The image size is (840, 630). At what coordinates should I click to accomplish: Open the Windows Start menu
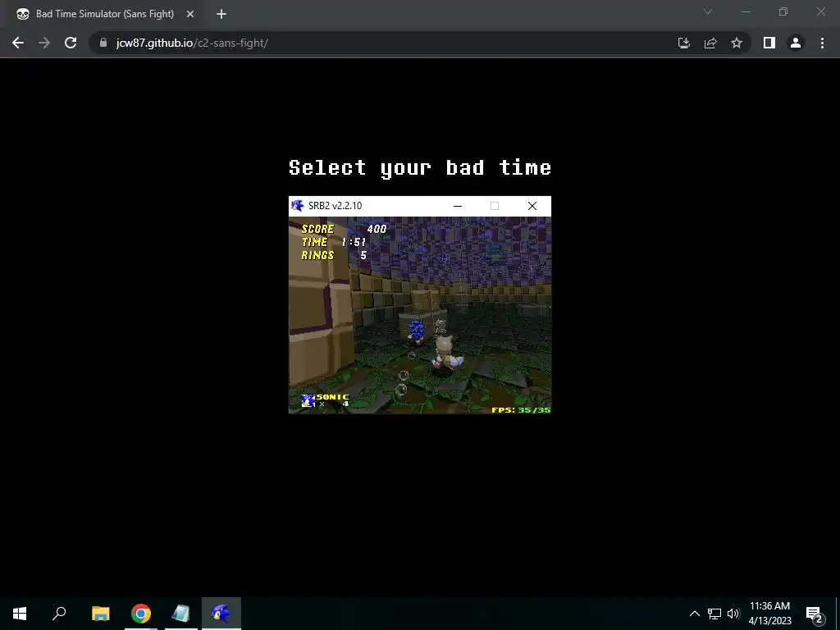click(20, 614)
